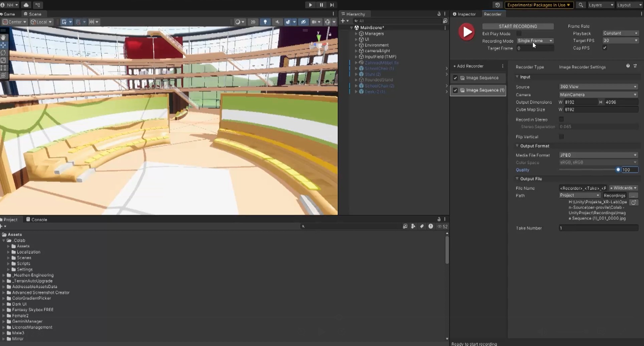Enable Record in Stereo checkbox

click(x=561, y=119)
